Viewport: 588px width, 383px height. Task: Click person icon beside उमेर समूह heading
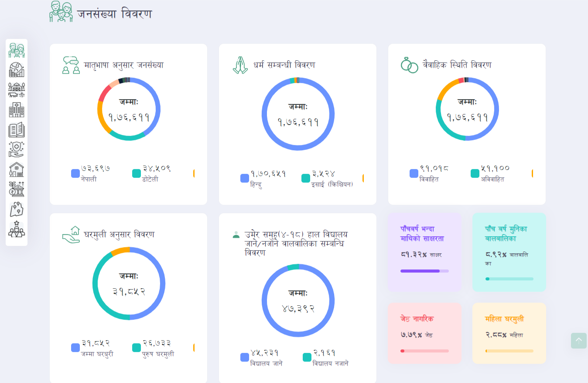(x=236, y=235)
